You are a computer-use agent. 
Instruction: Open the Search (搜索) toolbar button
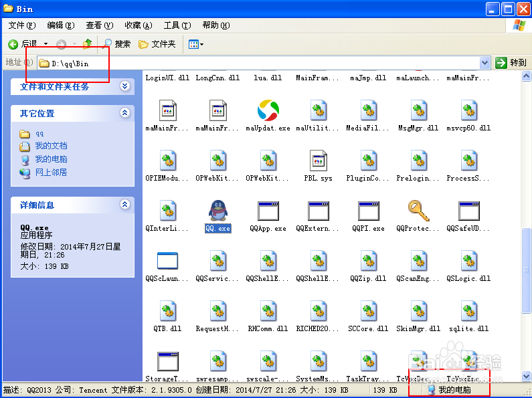(116, 44)
